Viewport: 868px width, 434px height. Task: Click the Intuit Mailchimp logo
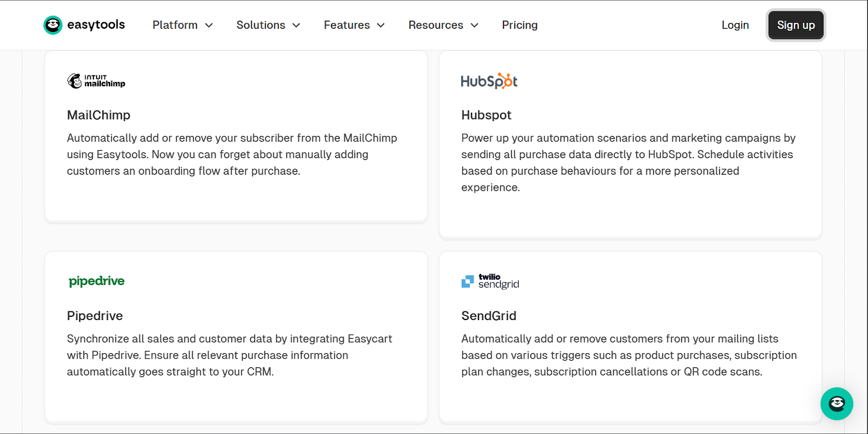click(x=96, y=81)
